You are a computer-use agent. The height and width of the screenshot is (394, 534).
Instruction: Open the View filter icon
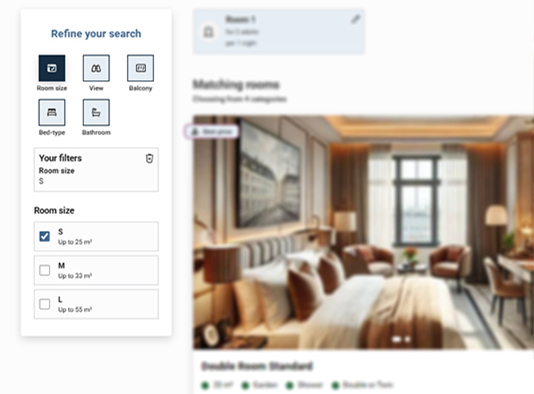pos(96,68)
